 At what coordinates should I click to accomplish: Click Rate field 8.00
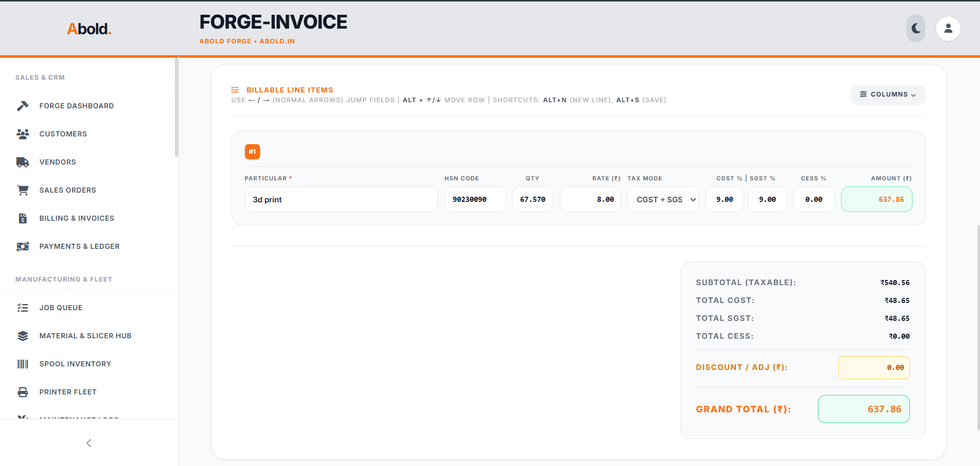[590, 199]
